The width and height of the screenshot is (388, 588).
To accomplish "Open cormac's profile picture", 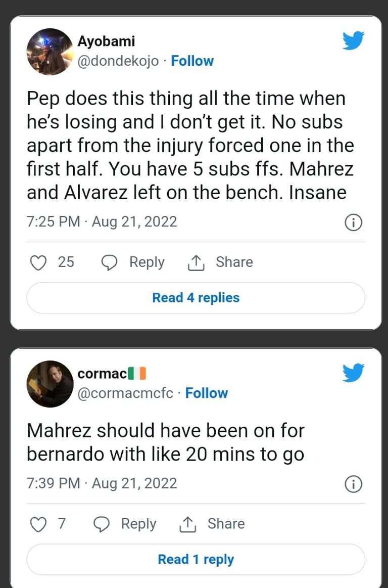I will pos(50,384).
